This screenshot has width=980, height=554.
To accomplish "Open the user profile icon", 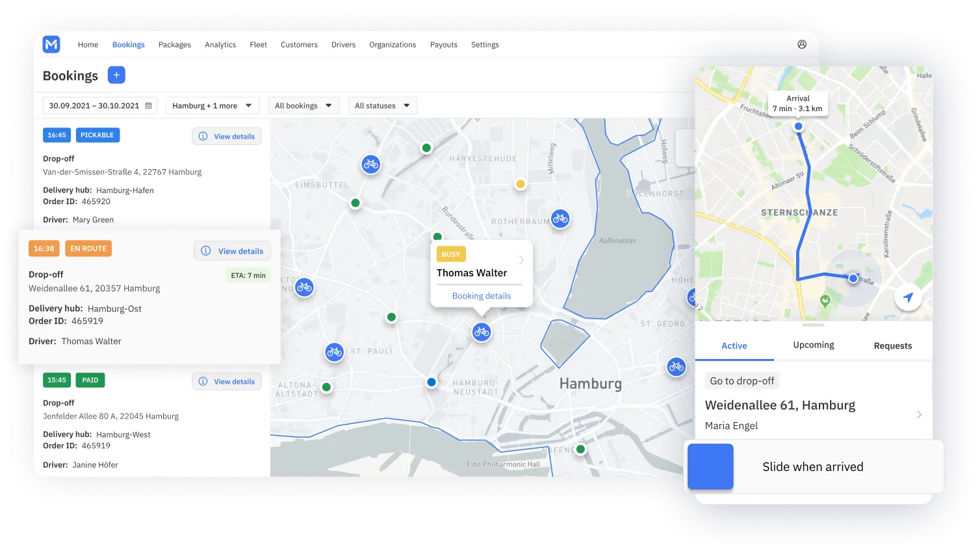I will click(802, 44).
